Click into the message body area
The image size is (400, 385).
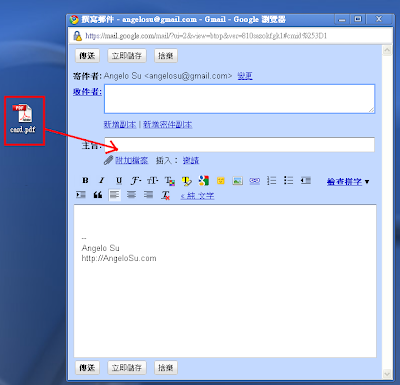[x=225, y=281]
